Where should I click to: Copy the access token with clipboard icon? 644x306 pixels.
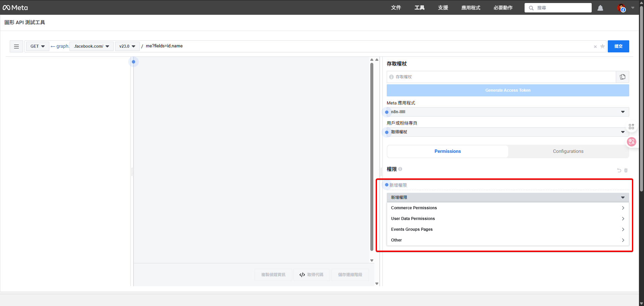pos(623,77)
